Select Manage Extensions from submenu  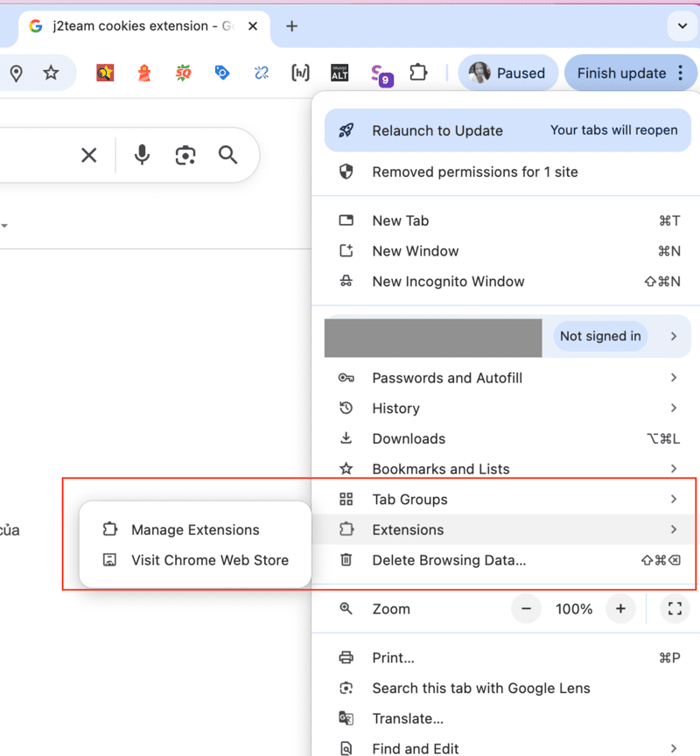coord(195,530)
